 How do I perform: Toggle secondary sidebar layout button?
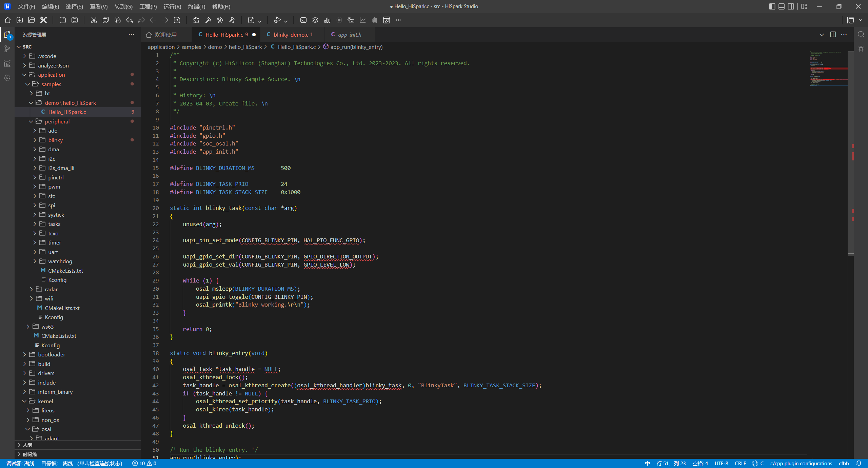(791, 6)
